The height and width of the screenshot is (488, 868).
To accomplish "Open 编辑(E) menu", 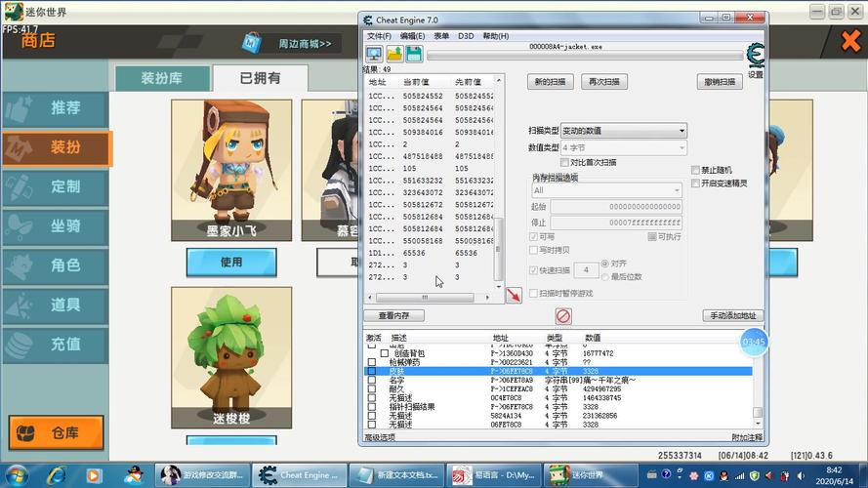I will coord(412,36).
